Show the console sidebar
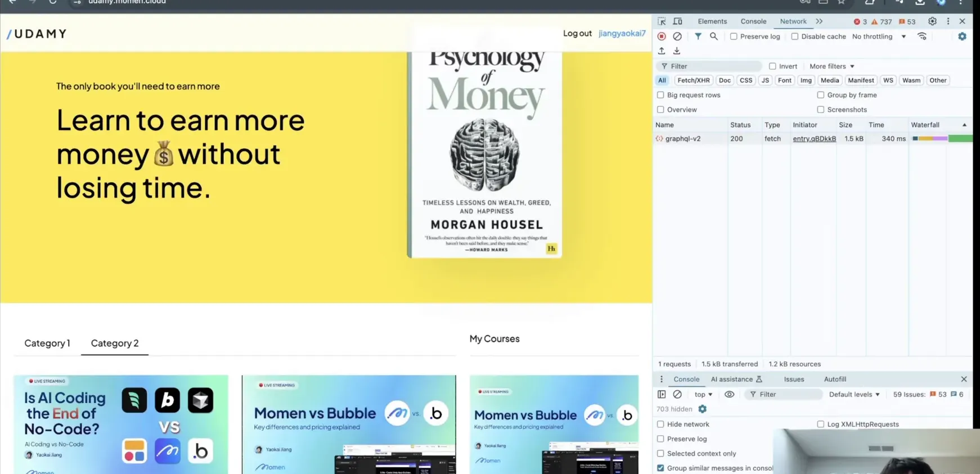Viewport: 980px width, 474px height. click(662, 395)
